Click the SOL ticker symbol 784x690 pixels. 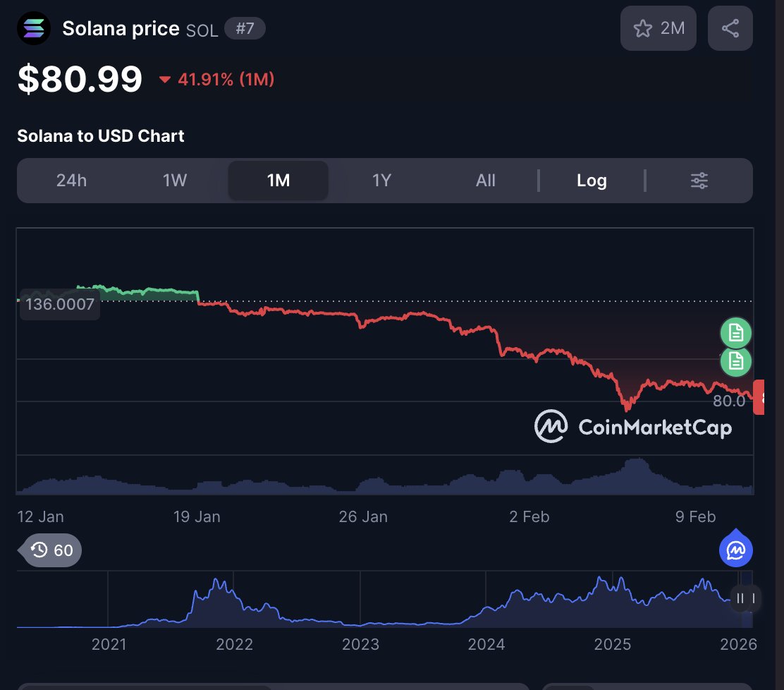202,30
